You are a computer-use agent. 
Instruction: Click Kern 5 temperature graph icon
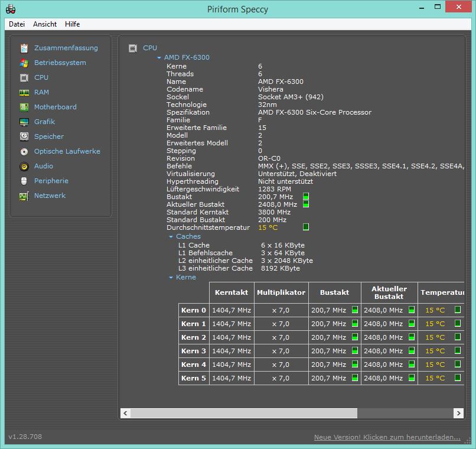458,378
